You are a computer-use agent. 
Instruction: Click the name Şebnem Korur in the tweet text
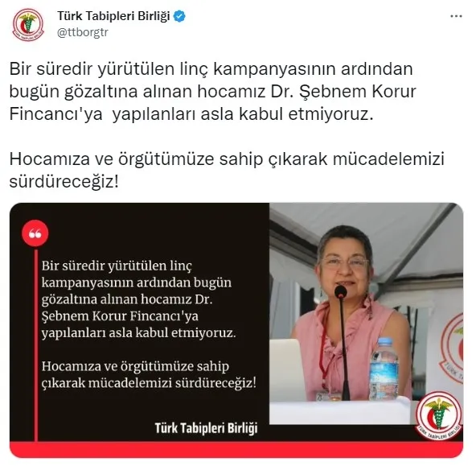[358, 92]
